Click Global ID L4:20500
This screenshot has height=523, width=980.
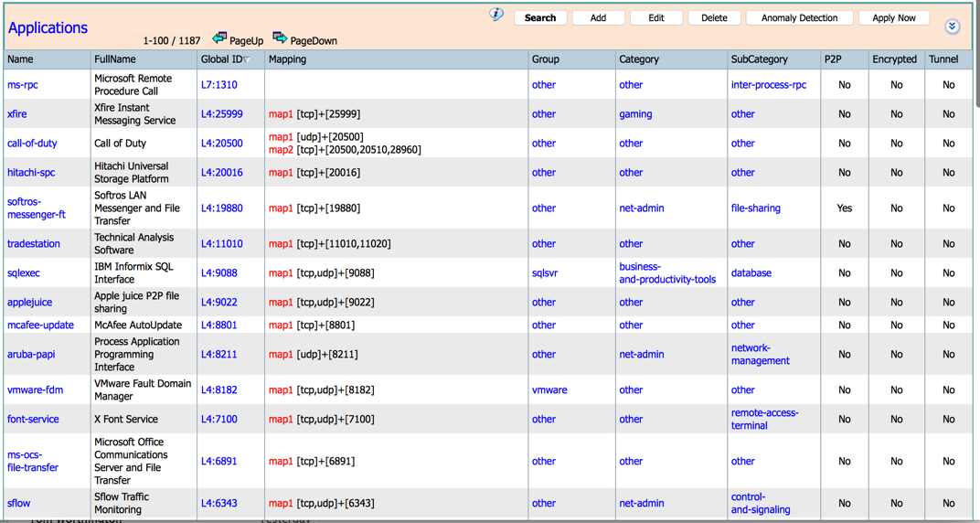[x=222, y=143]
